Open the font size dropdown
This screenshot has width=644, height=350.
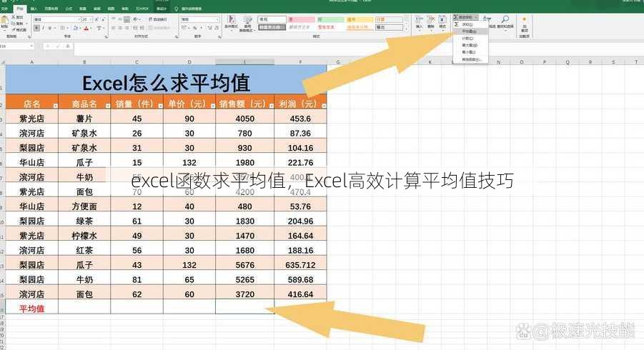click(x=91, y=19)
